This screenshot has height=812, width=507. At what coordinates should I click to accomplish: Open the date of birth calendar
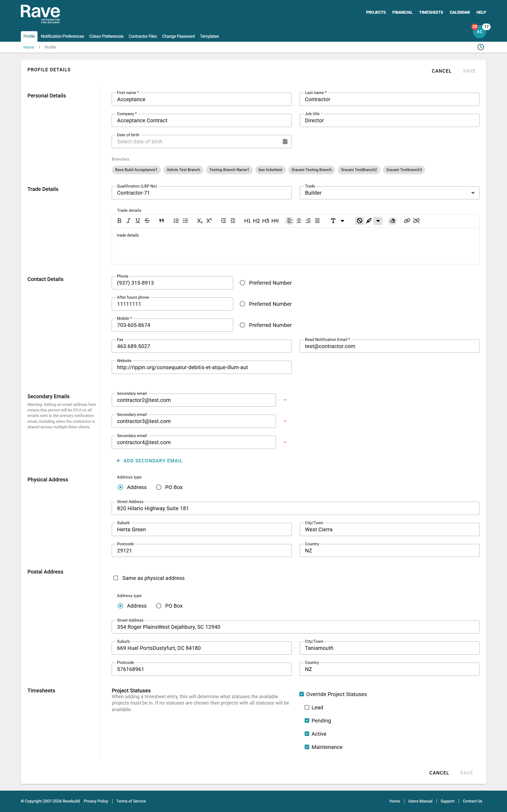(285, 142)
